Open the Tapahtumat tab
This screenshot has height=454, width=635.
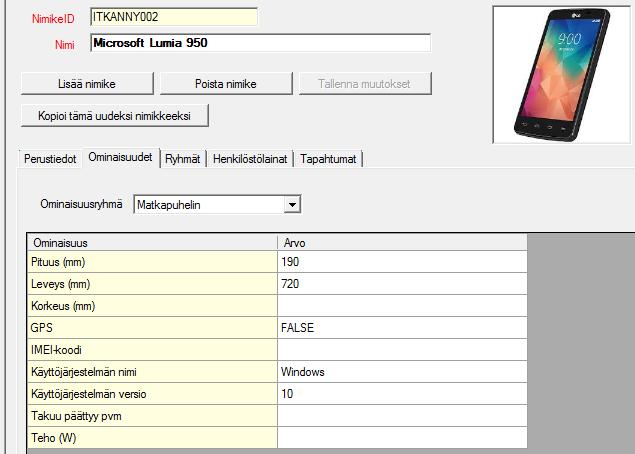pos(328,159)
